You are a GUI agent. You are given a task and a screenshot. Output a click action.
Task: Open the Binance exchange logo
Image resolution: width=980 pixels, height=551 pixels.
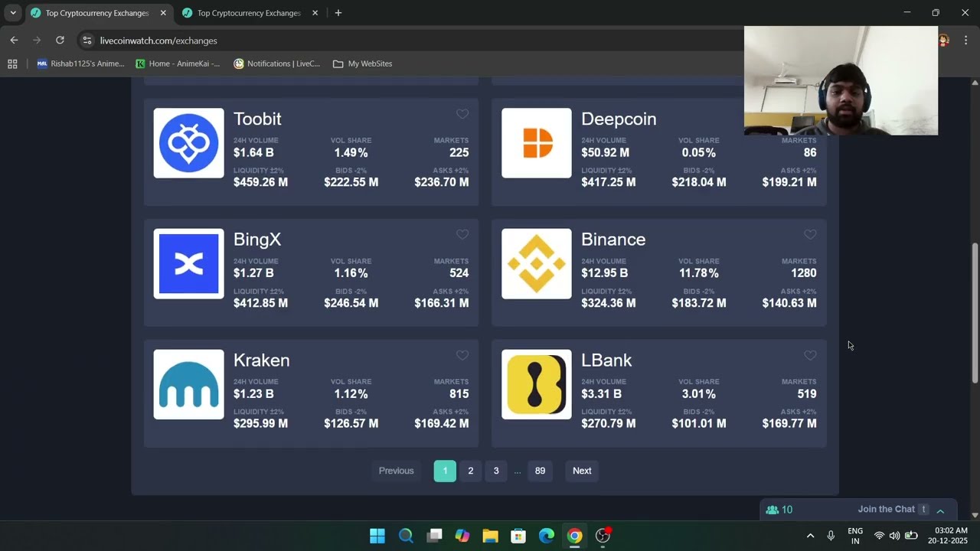point(536,264)
